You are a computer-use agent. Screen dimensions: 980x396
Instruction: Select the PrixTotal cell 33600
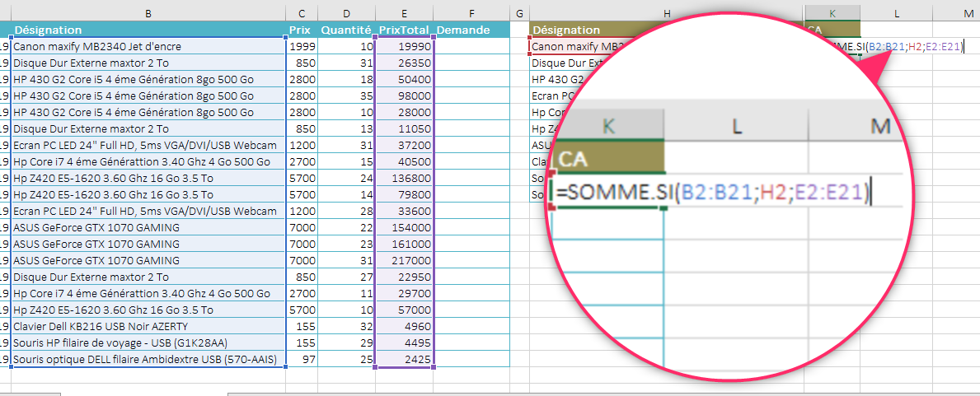tap(405, 211)
